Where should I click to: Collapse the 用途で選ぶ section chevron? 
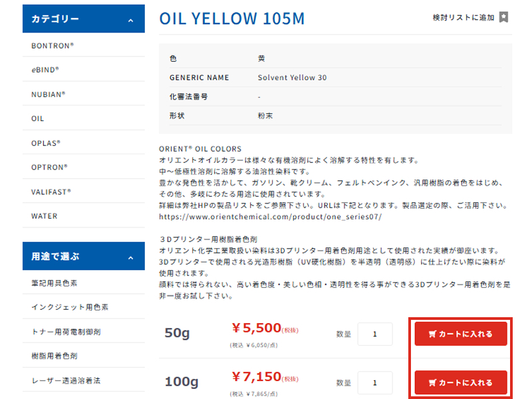pos(130,257)
